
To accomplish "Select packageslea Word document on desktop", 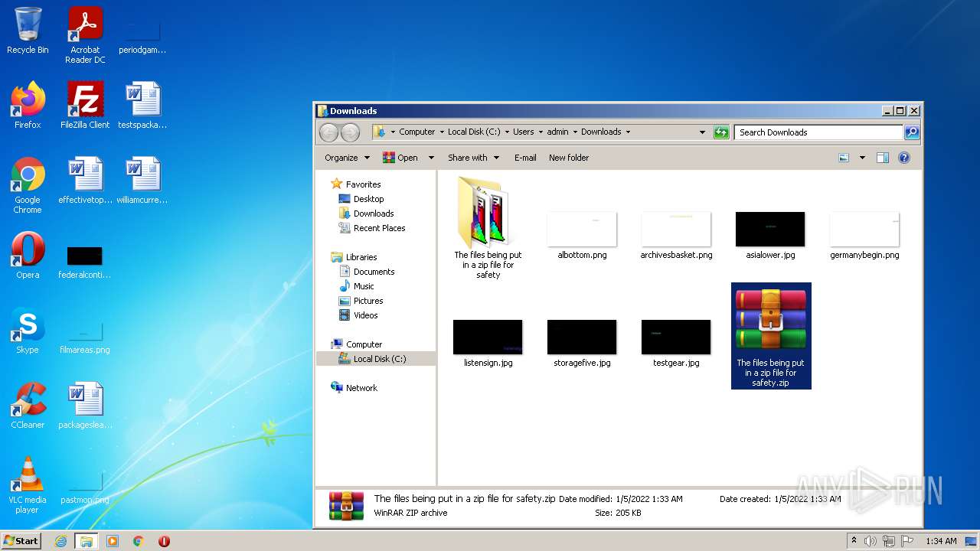I will click(85, 405).
